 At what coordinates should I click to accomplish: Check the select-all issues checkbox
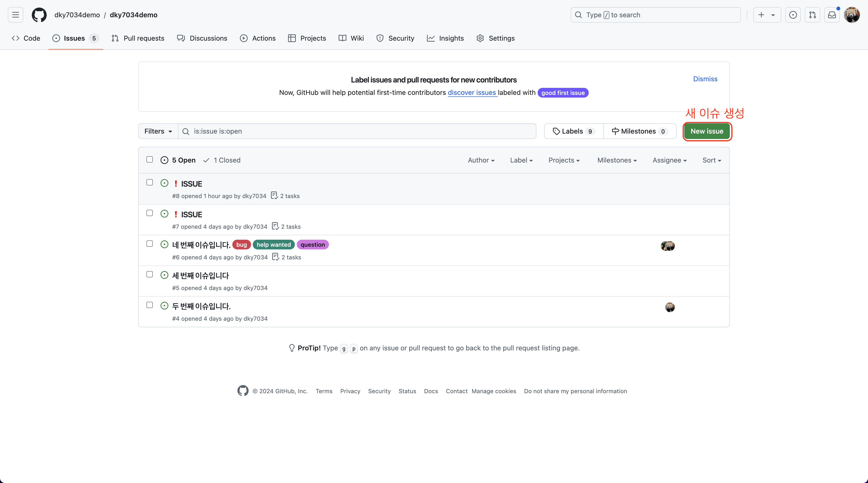(x=150, y=159)
